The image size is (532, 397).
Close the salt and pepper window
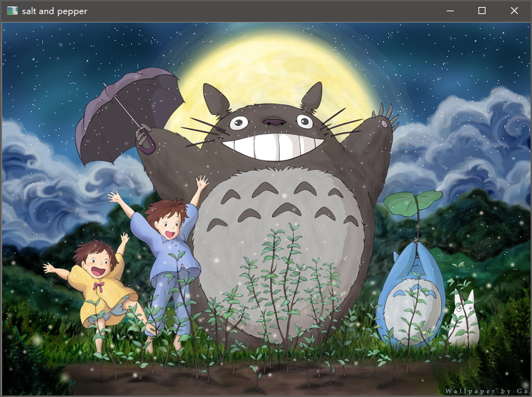(514, 11)
